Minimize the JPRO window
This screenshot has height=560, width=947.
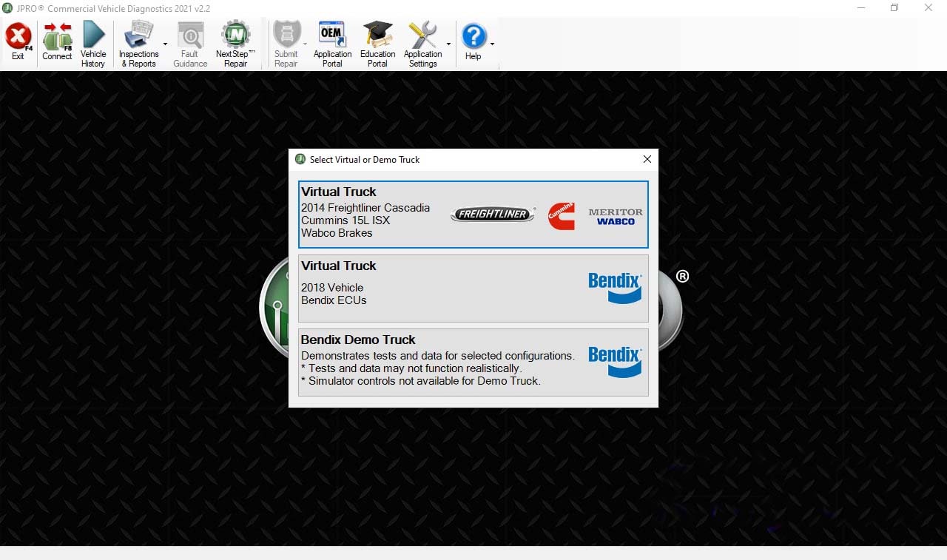click(x=861, y=8)
